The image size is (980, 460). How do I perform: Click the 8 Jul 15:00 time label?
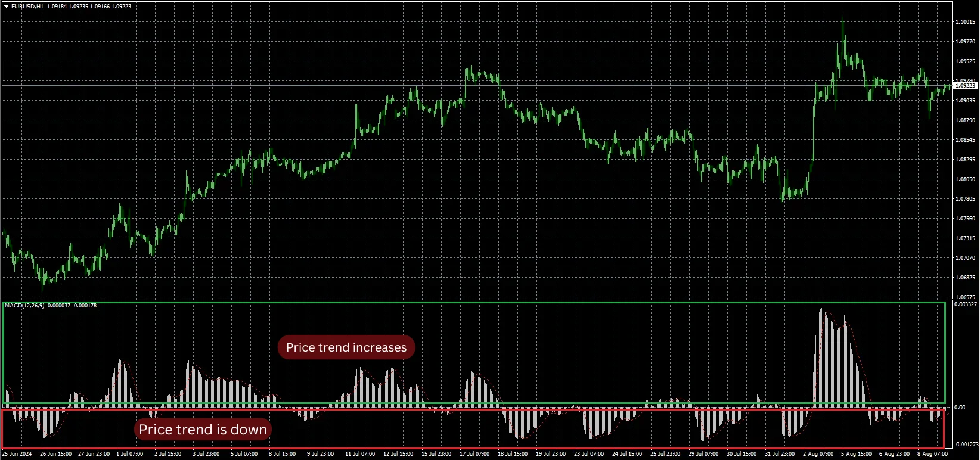283,454
